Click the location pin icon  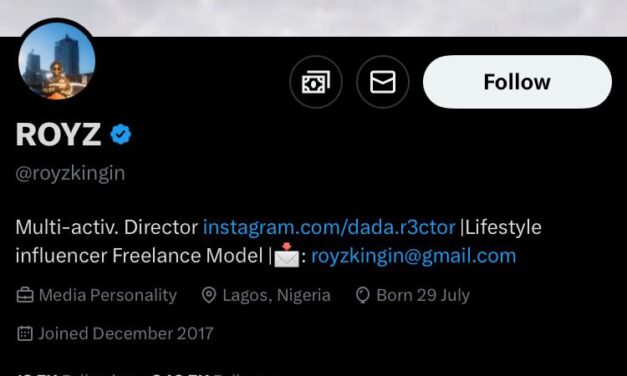(x=209, y=295)
